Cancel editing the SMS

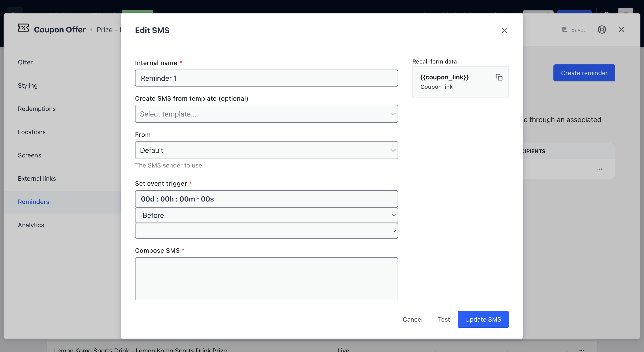pos(413,319)
